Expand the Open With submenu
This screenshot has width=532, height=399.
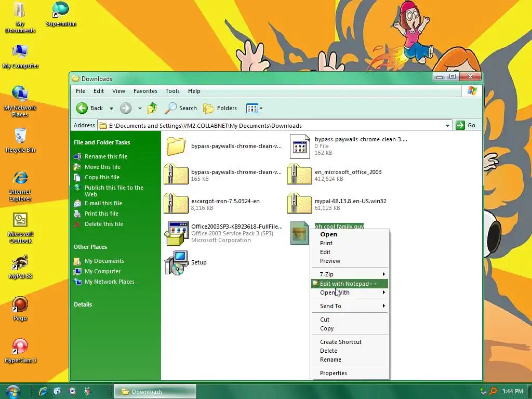pyautogui.click(x=350, y=292)
